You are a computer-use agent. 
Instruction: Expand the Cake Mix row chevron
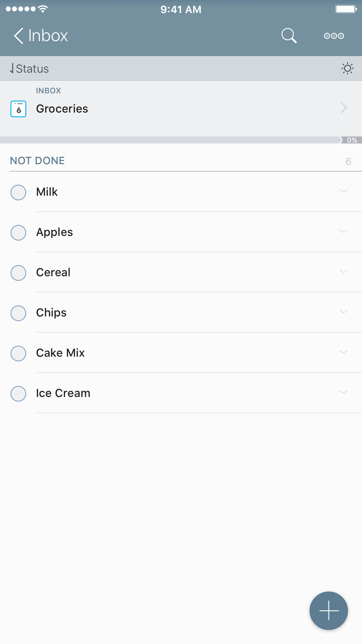(x=344, y=352)
